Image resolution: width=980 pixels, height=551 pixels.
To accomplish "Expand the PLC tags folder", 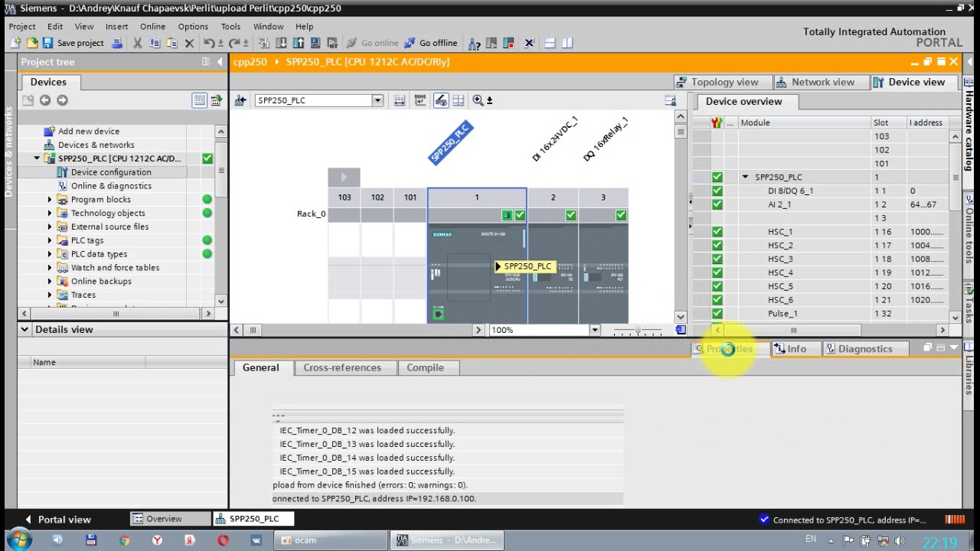I will pyautogui.click(x=51, y=240).
